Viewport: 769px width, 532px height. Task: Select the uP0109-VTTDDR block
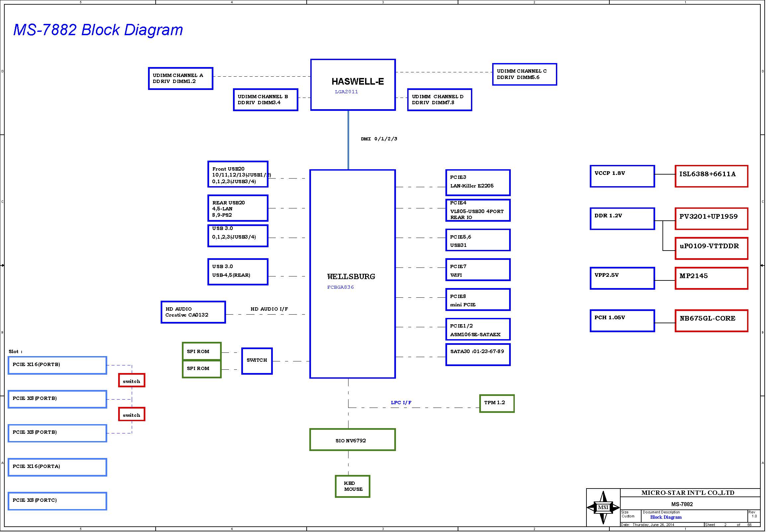[x=711, y=248]
